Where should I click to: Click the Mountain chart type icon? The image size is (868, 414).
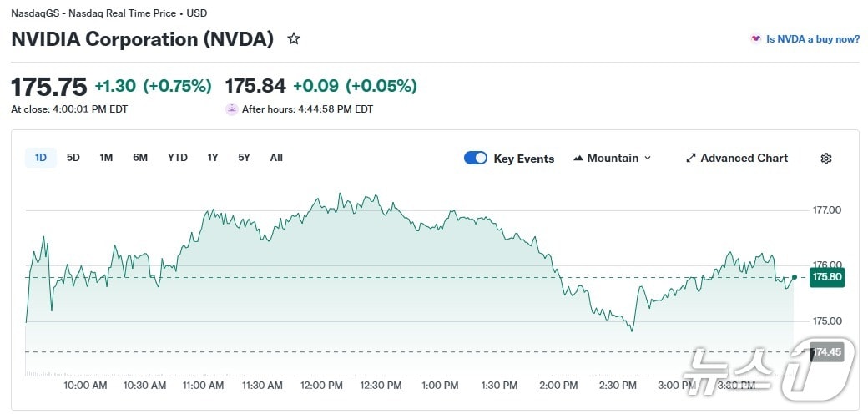[x=578, y=159]
